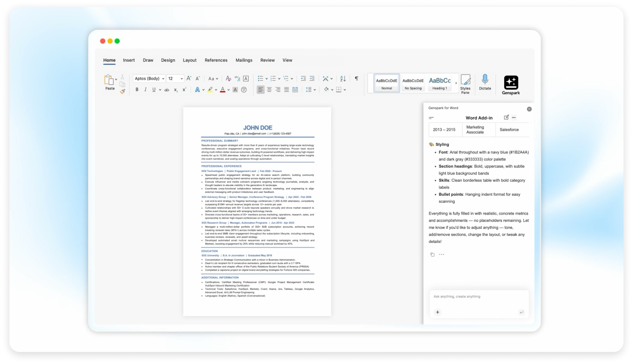The height and width of the screenshot is (364, 633).
Task: Apply superscript formatting
Action: click(x=184, y=90)
